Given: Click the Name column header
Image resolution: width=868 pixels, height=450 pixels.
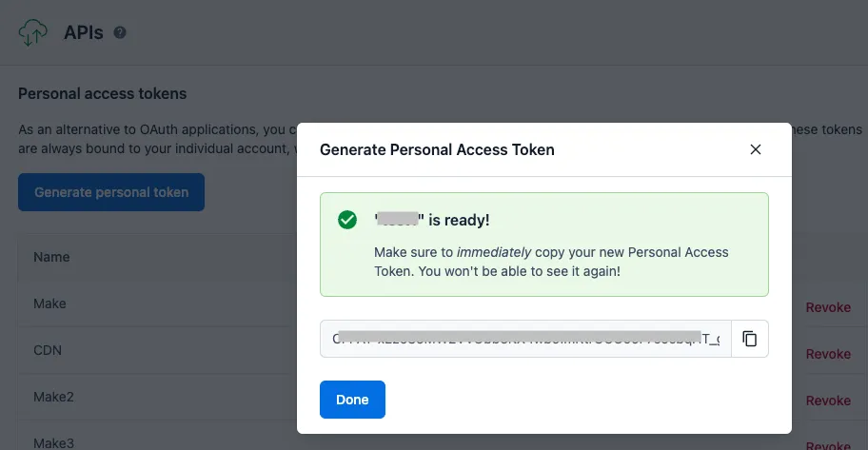Looking at the screenshot, I should [x=51, y=257].
